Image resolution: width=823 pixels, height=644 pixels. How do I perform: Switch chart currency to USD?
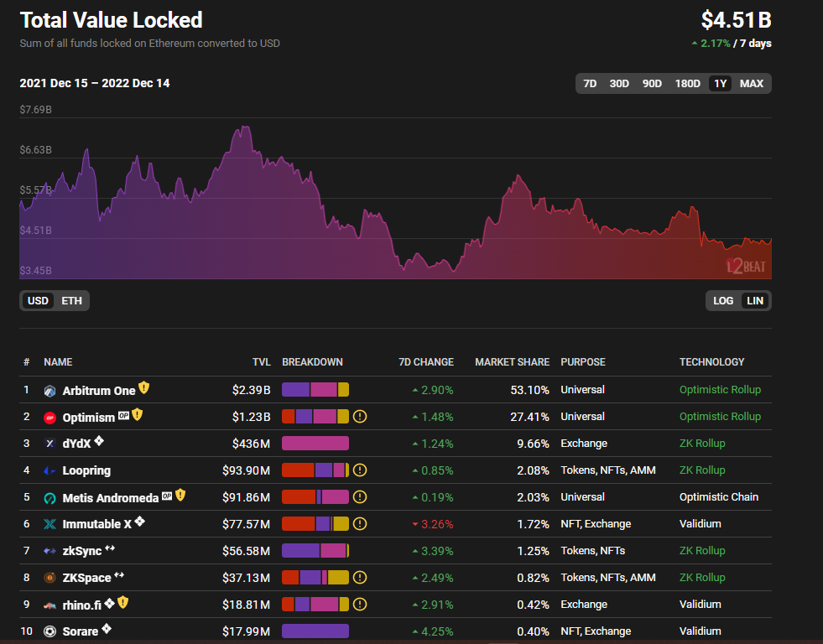pos(38,301)
